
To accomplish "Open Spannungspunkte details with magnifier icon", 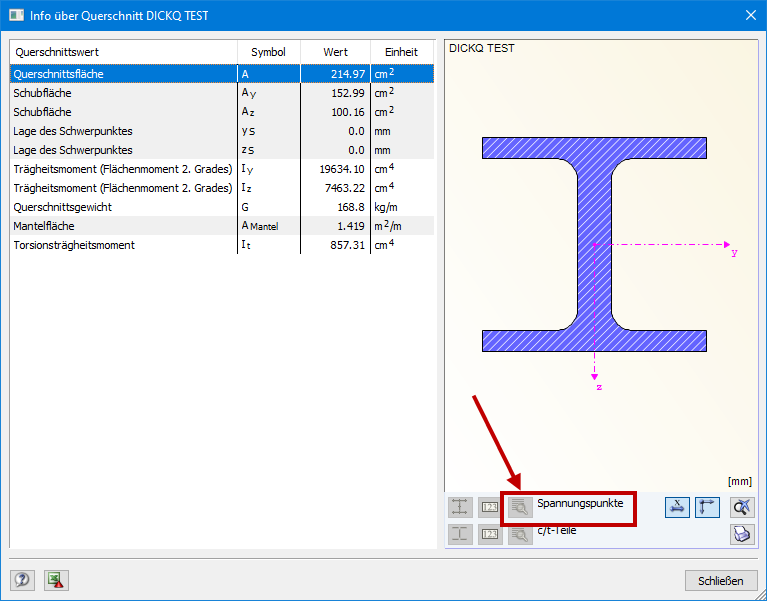I will [520, 507].
